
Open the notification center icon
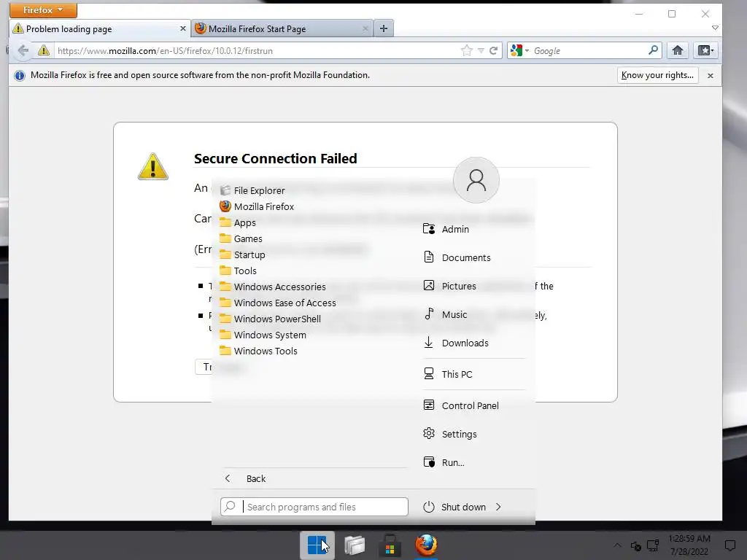[x=729, y=545]
